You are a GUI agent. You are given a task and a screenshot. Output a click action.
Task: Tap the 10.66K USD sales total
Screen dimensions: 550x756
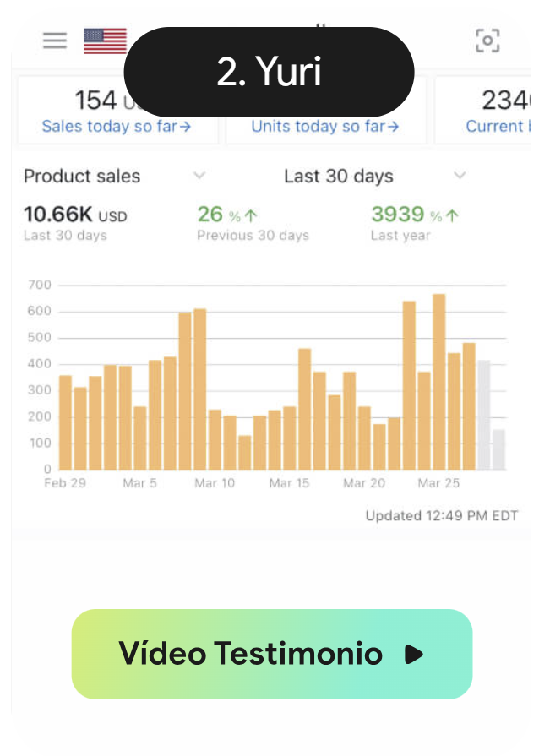point(75,215)
